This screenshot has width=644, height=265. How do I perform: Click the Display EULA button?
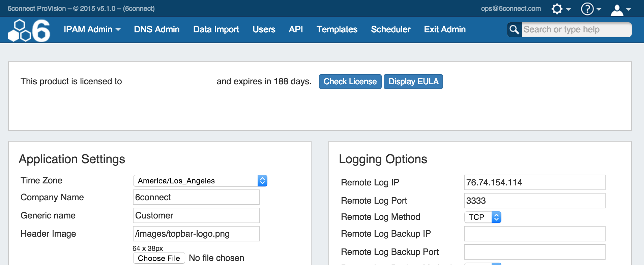pos(413,82)
